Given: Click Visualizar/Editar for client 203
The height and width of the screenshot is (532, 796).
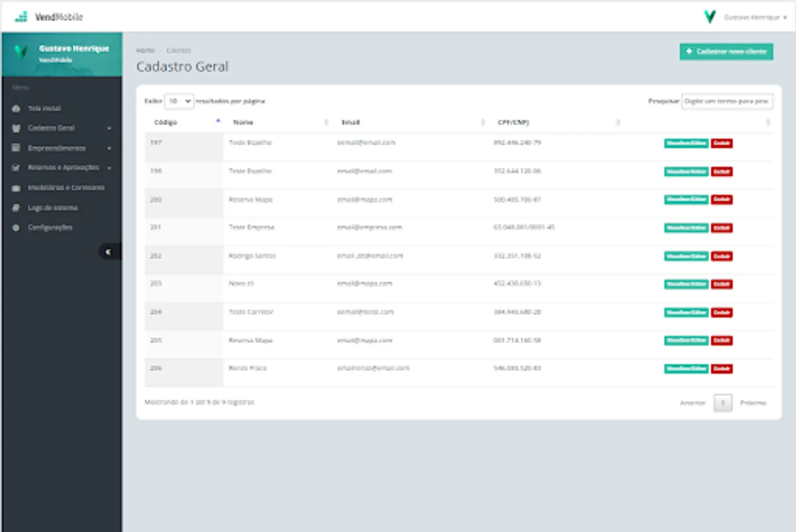Looking at the screenshot, I should pos(686,284).
